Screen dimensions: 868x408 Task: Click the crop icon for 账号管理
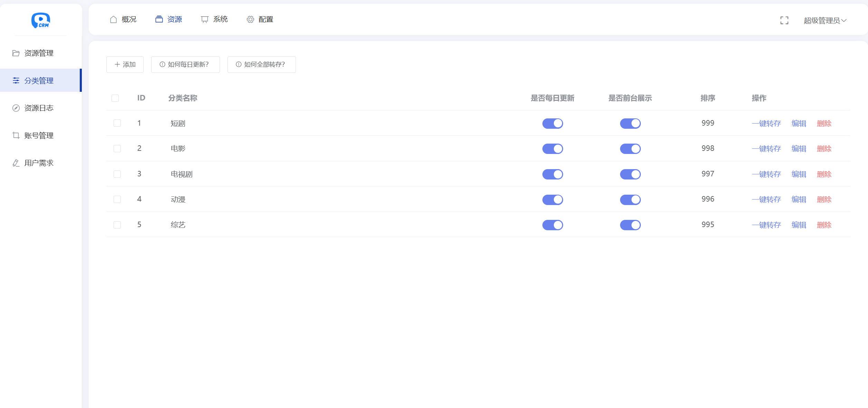click(16, 135)
